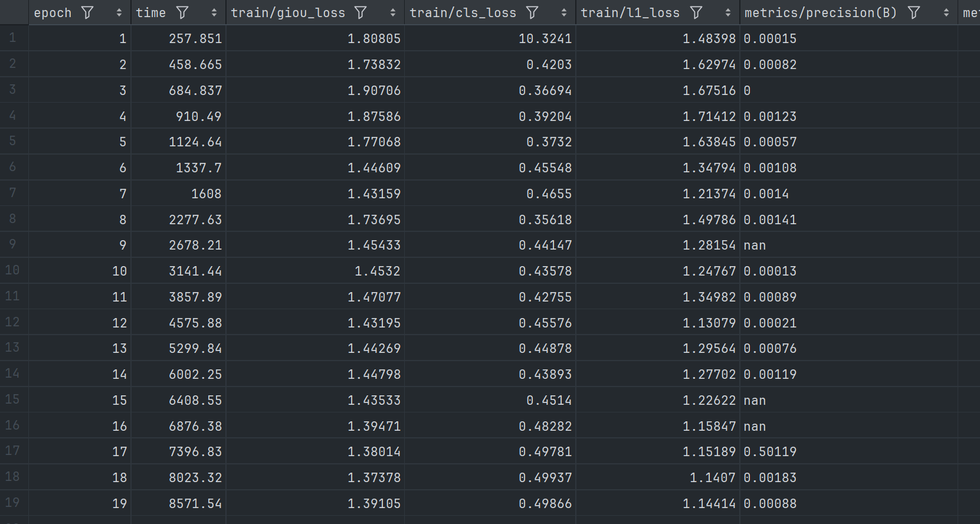980x524 pixels.
Task: Sort by time using sort arrows
Action: pos(214,12)
